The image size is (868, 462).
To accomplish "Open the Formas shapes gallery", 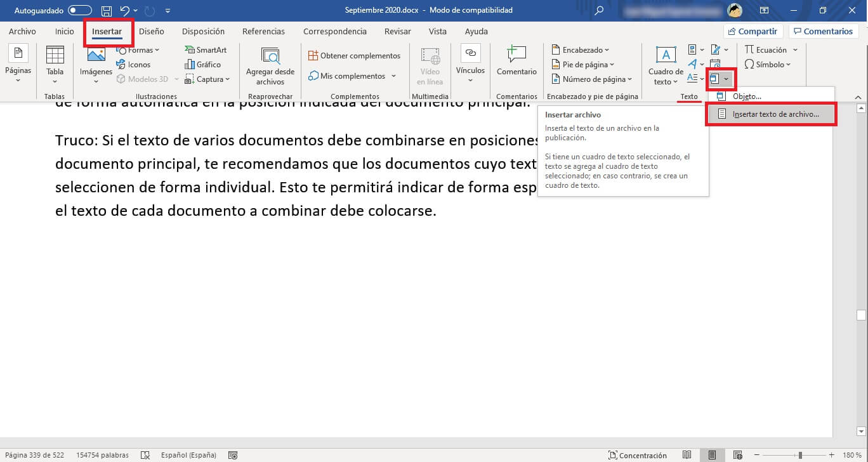I will coord(138,49).
